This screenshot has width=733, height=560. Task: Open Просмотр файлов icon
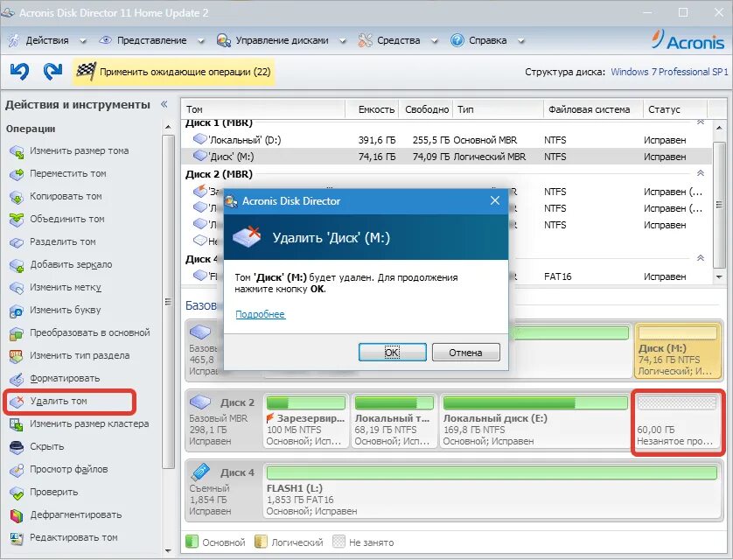tap(17, 470)
